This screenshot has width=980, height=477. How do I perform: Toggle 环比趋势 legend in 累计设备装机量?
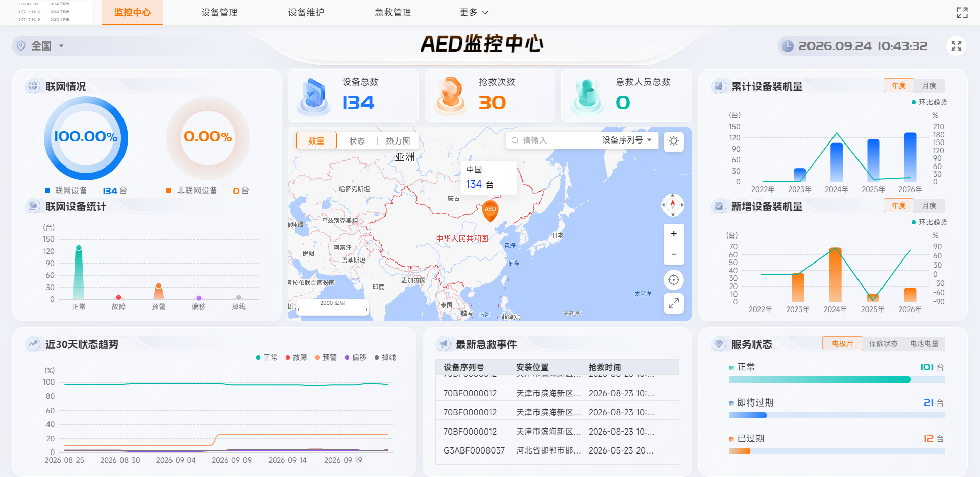pyautogui.click(x=929, y=102)
